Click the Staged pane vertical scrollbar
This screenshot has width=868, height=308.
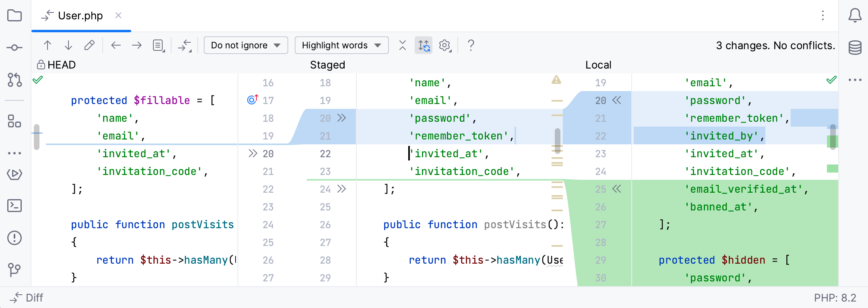[558, 141]
